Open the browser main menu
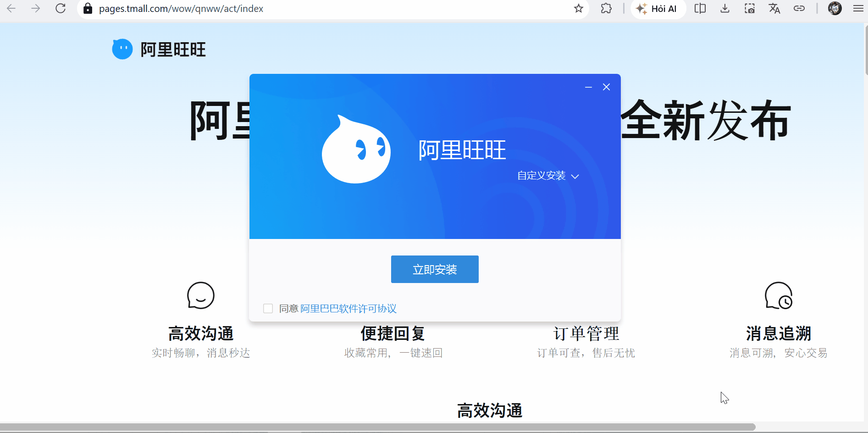 coord(858,8)
